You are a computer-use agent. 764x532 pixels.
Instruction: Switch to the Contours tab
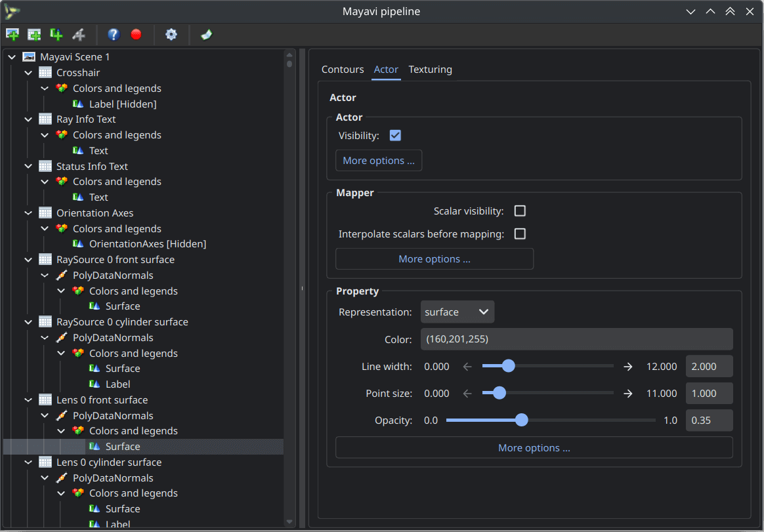pyautogui.click(x=343, y=70)
